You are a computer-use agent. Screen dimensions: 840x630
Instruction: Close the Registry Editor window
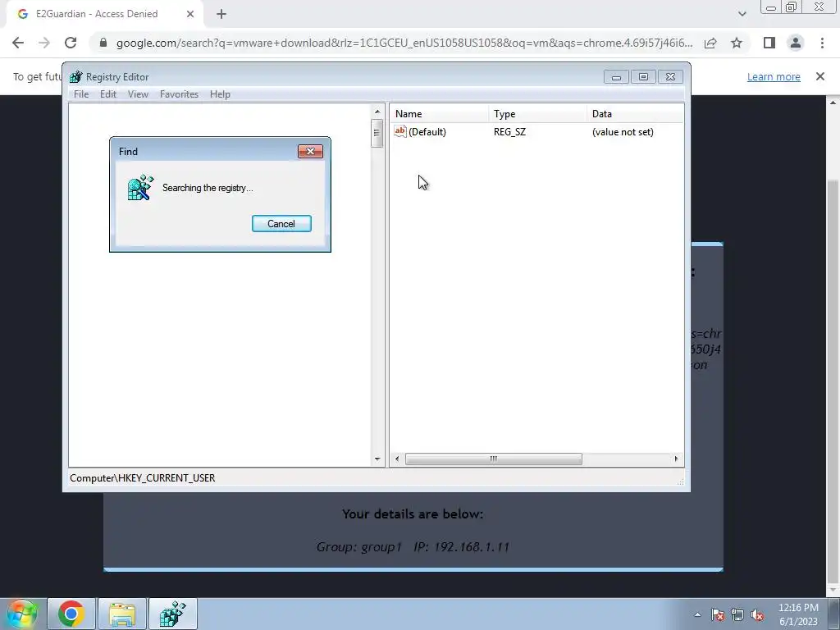[x=671, y=76]
